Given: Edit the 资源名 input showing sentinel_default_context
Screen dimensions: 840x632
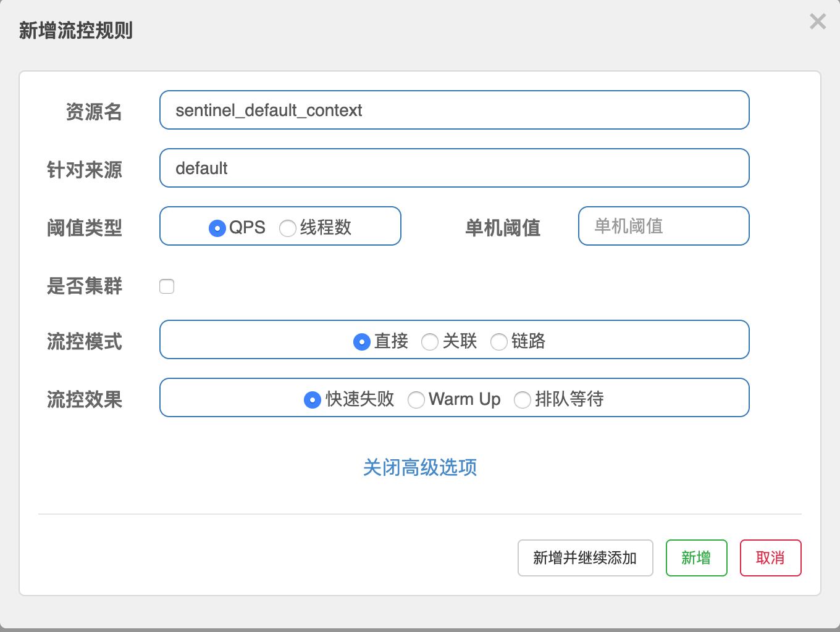Looking at the screenshot, I should pos(454,110).
